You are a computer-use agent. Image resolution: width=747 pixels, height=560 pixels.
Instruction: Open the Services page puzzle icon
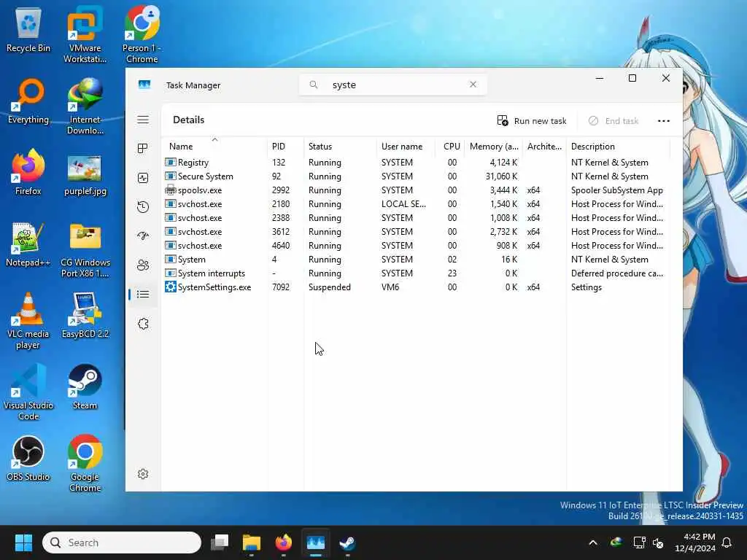point(143,324)
